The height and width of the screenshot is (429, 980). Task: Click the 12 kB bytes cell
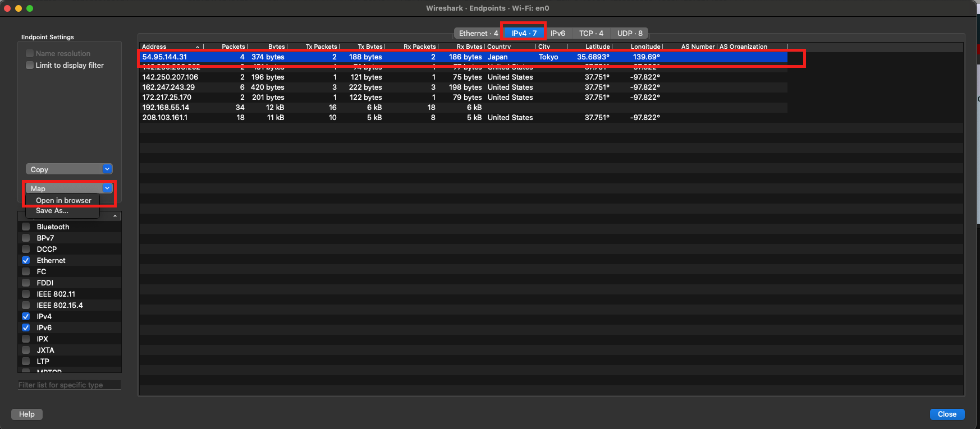point(275,107)
